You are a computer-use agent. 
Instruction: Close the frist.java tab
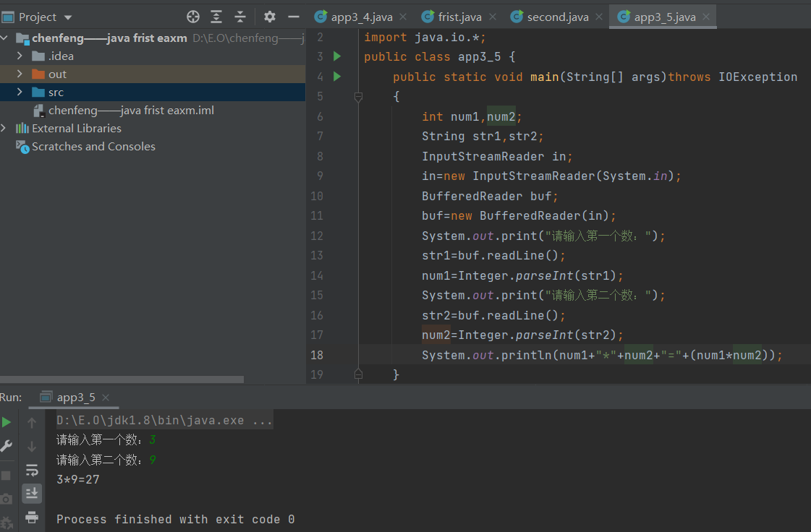click(493, 17)
